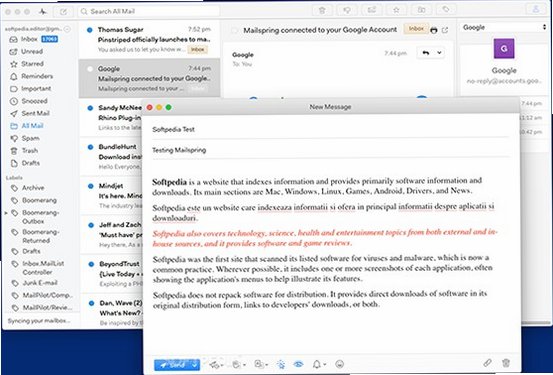Toggle unread dot on Dan, Wave email
Viewport: 553px width, 375px height.
point(91,303)
